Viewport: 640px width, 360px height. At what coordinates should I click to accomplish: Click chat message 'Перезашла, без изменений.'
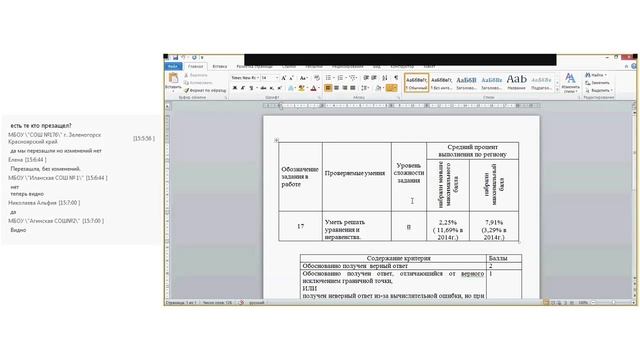pos(45,169)
